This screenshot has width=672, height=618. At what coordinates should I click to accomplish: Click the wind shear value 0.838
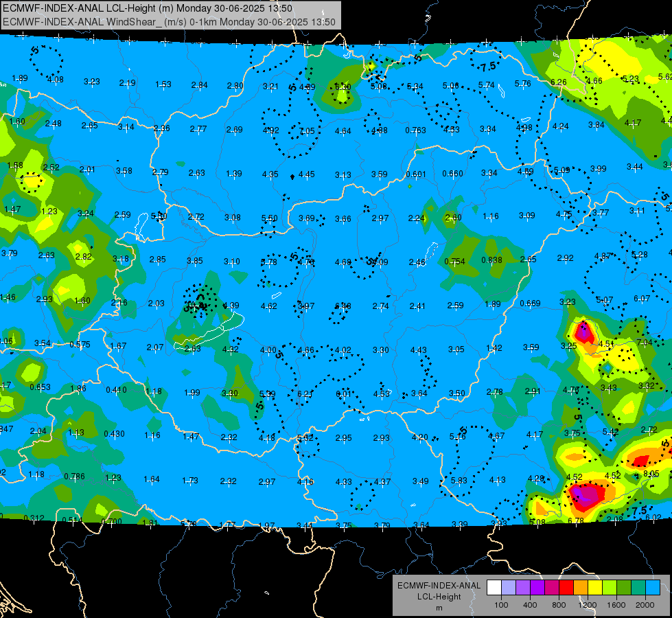click(491, 260)
